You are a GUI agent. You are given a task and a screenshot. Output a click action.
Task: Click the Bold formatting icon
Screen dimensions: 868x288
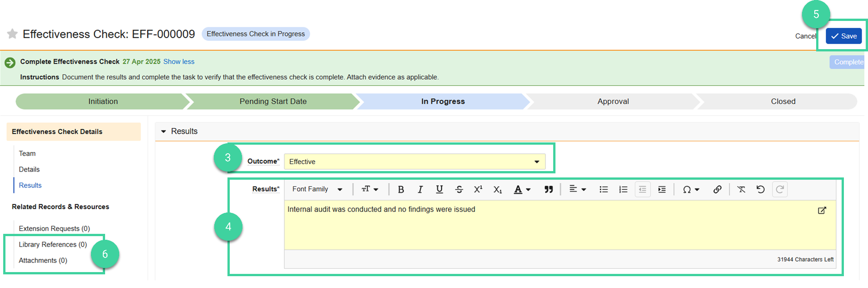[401, 189]
